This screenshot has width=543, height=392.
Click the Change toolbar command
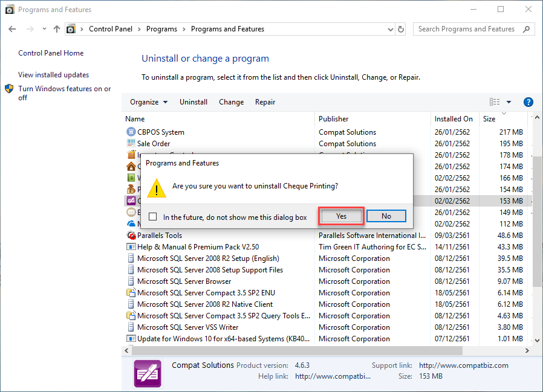point(232,102)
